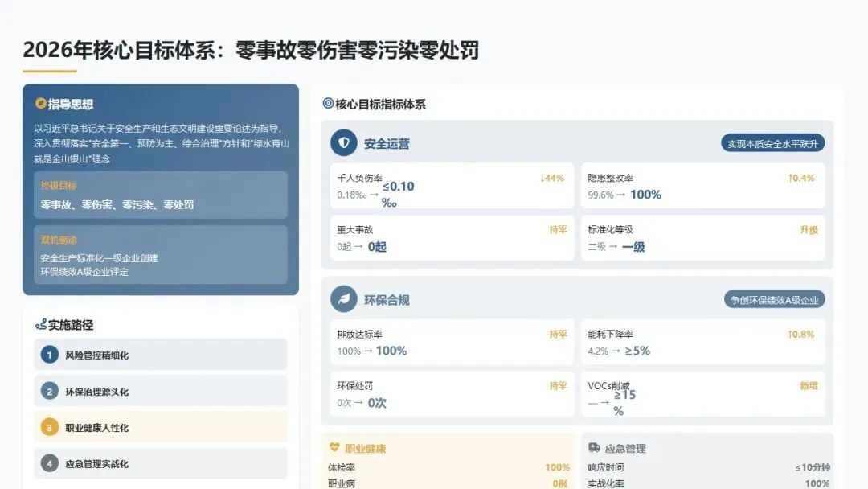Select the 应急管理实战化 step row
Screen dimensions: 868x489
(x=161, y=463)
